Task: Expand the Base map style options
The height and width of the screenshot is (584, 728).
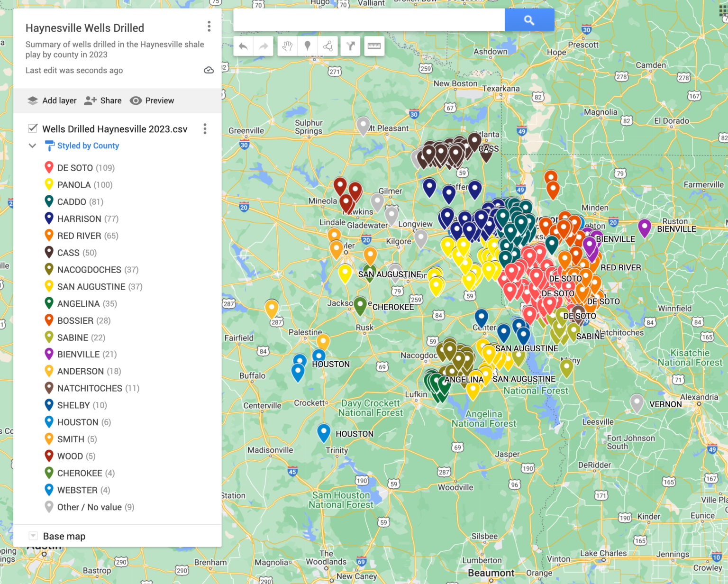Action: pos(33,536)
